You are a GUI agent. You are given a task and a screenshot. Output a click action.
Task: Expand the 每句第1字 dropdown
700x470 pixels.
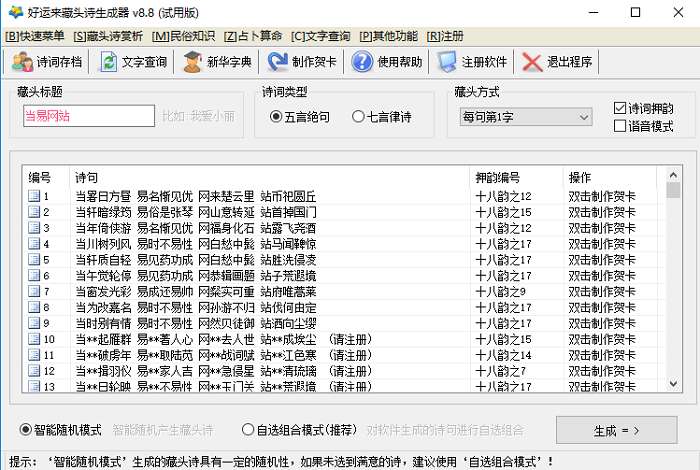(x=526, y=117)
